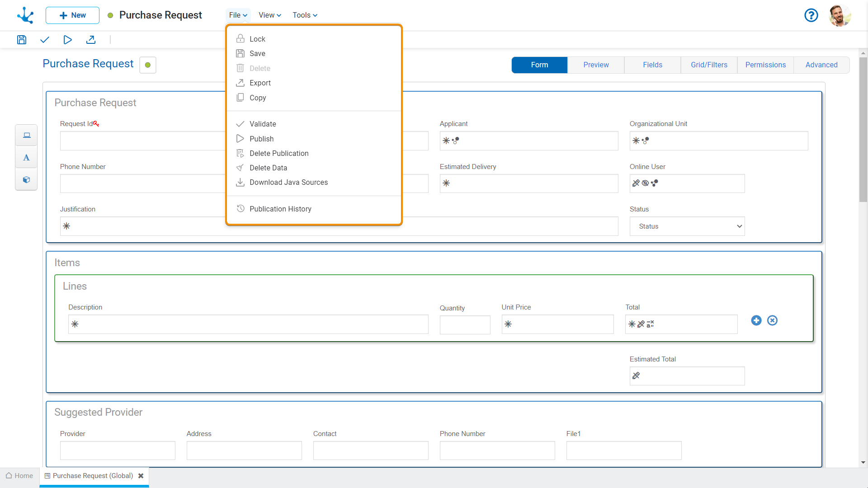Open the help question mark icon
868x488 pixels.
pos(811,15)
